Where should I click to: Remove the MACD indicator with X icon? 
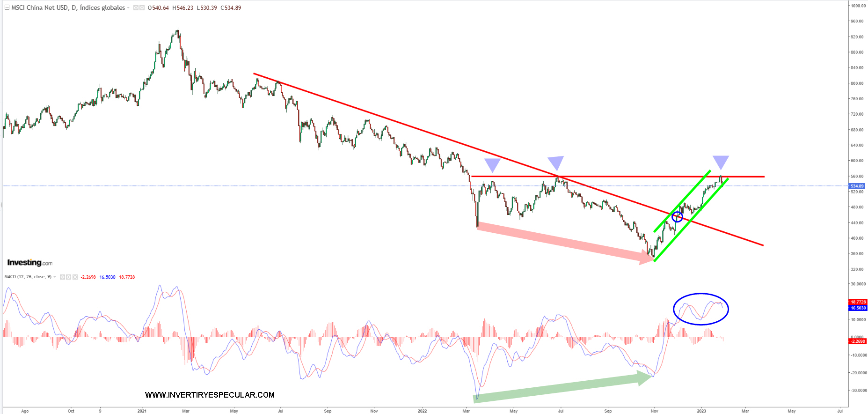point(75,277)
